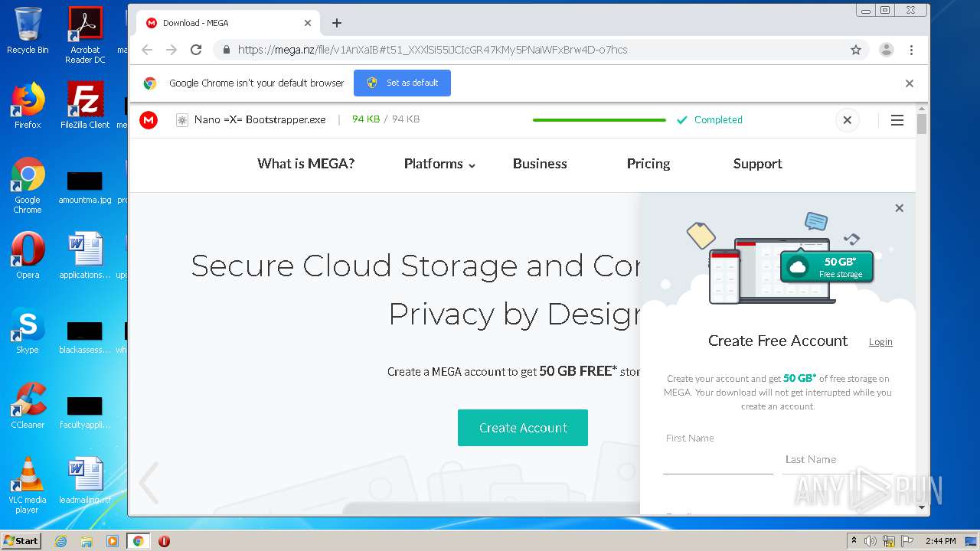Dismiss the completed download bar
980x551 pixels.
pyautogui.click(x=847, y=120)
